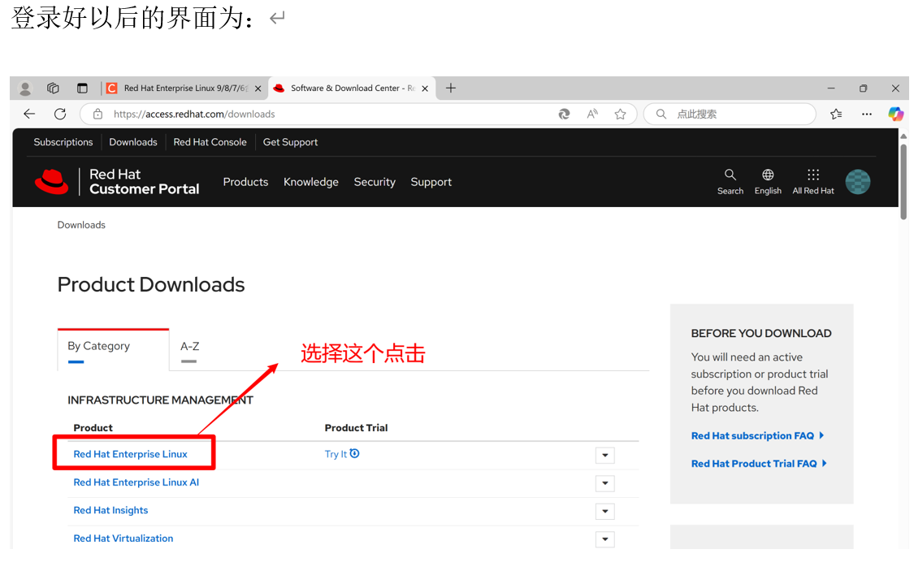Select the Software & Download Center browser tab
Image resolution: width=914 pixels, height=588 pixels.
point(352,88)
